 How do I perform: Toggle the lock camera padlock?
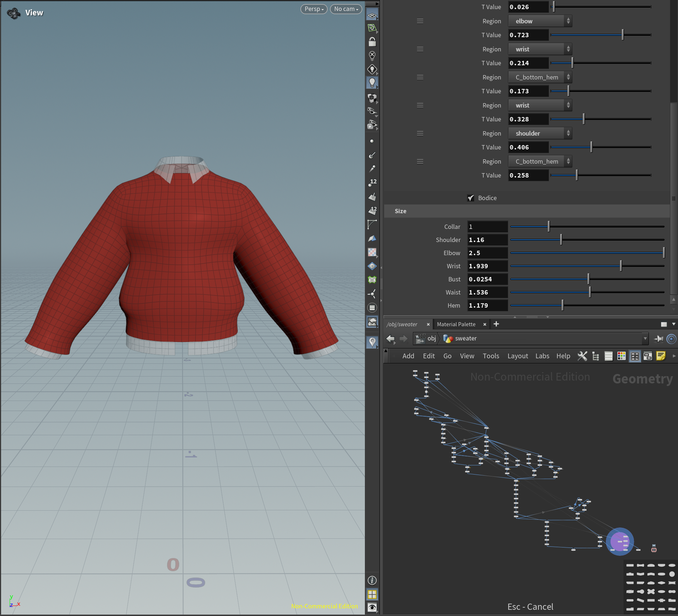(x=372, y=42)
